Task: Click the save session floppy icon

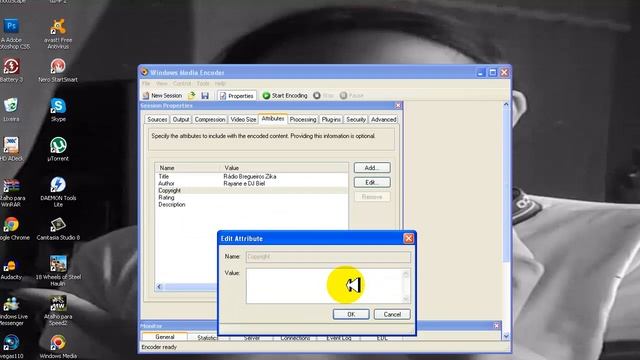Action: [x=205, y=96]
